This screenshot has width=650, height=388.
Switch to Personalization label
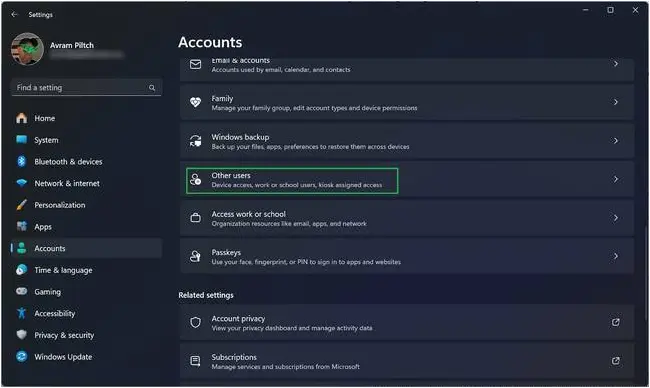[x=60, y=205]
